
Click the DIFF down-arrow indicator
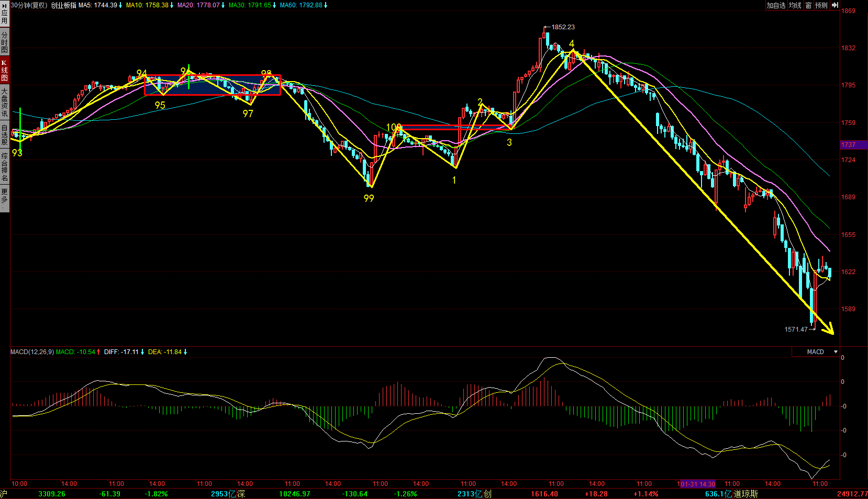point(142,352)
